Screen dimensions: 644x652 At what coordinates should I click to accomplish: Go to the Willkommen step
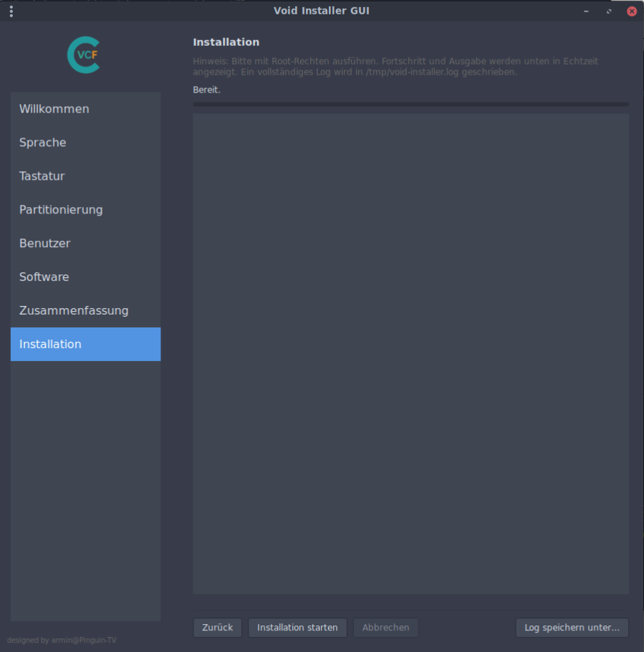85,109
